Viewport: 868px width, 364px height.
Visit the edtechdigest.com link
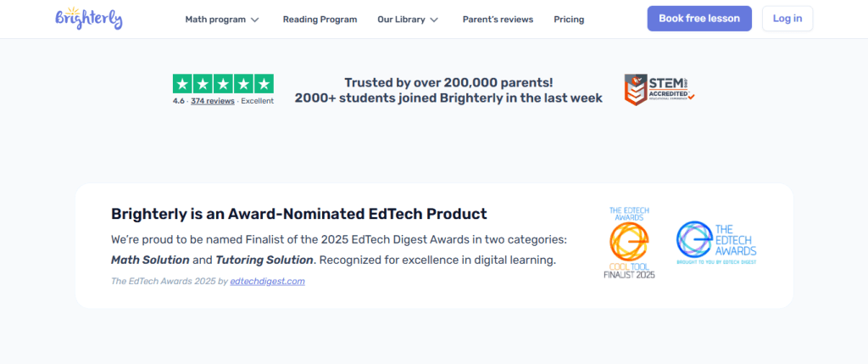267,281
